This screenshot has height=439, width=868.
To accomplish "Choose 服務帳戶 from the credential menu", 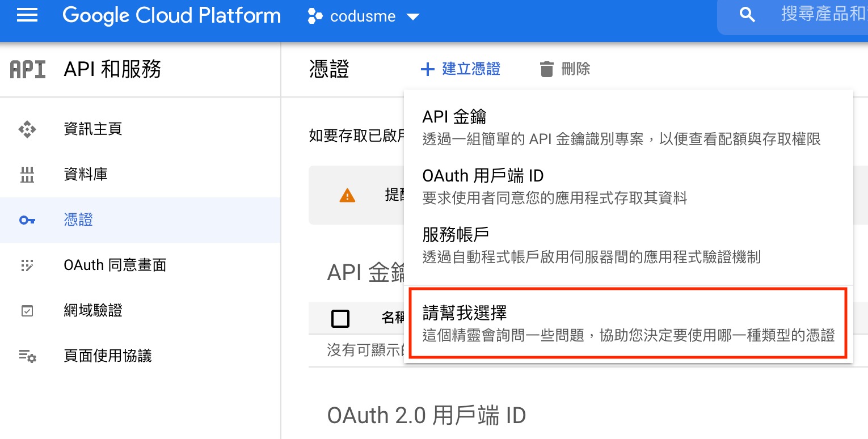I will click(628, 245).
